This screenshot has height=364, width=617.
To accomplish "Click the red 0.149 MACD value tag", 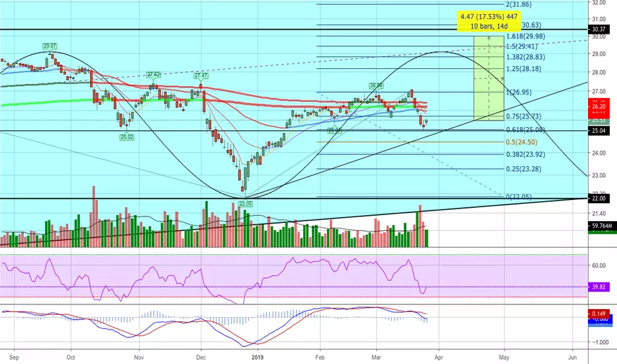I will [x=599, y=314].
